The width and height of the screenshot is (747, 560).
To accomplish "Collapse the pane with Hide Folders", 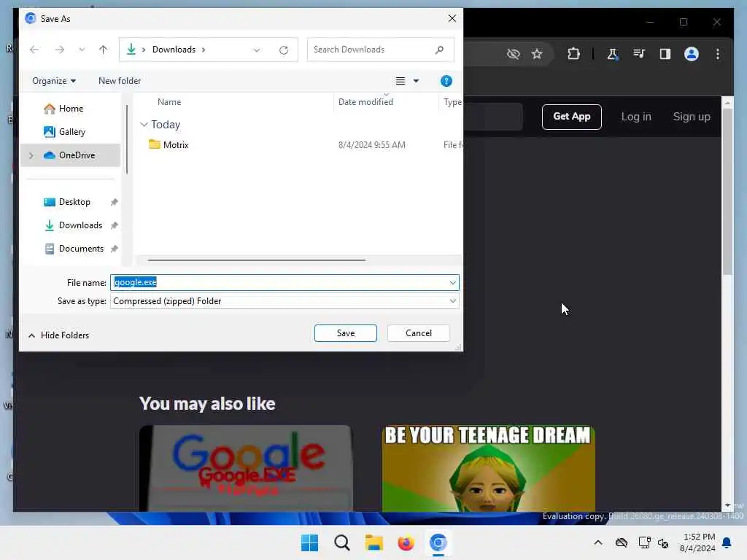I will (58, 335).
